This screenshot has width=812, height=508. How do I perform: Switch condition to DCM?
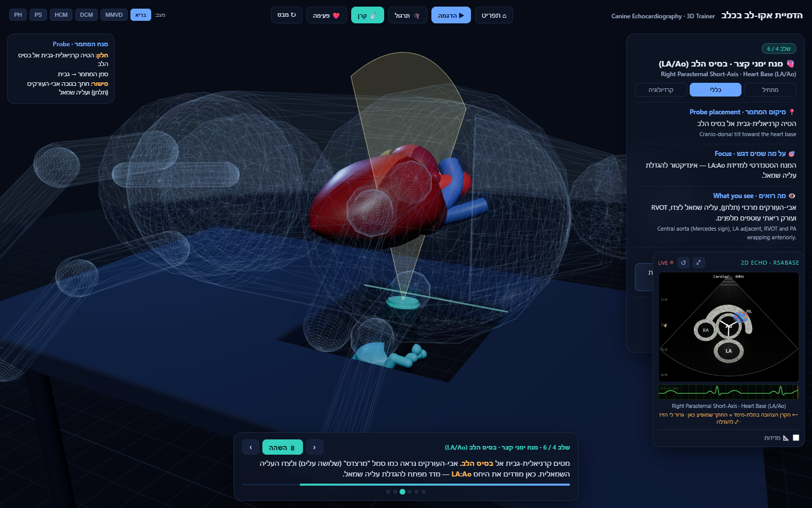tap(86, 15)
